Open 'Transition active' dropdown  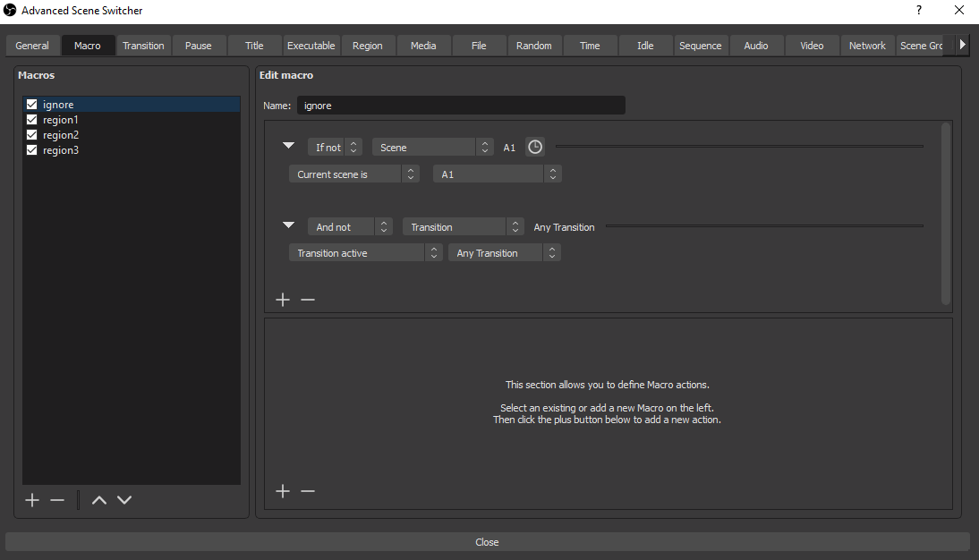[366, 253]
